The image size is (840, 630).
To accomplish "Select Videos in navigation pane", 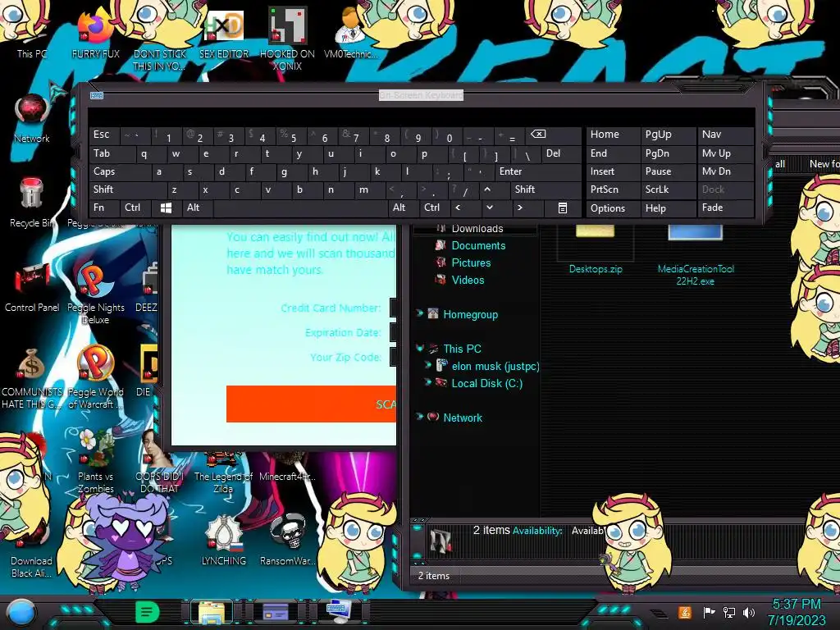I will coord(468,280).
